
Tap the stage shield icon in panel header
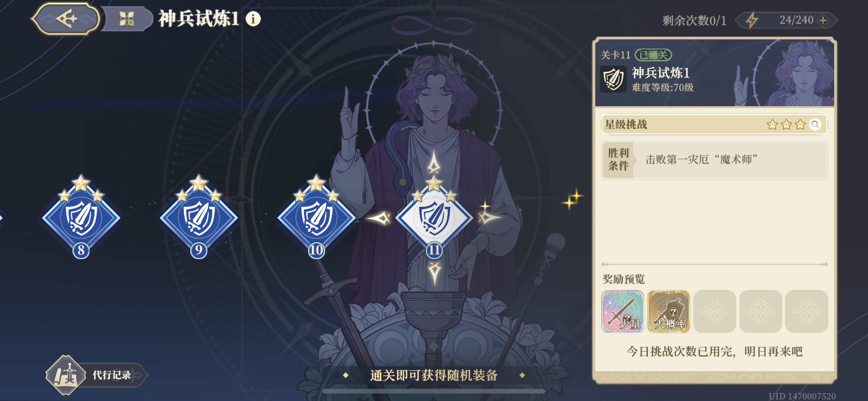pyautogui.click(x=613, y=79)
